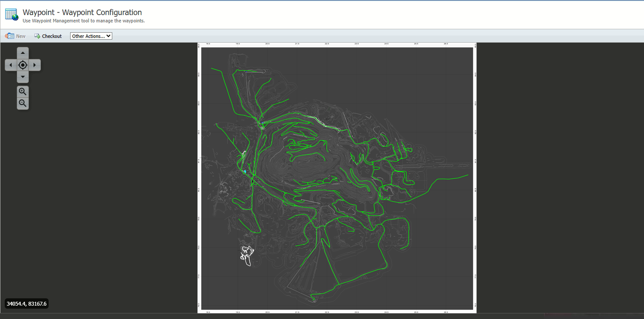Image resolution: width=644 pixels, height=319 pixels.
Task: Pan the map left with the arrow
Action: [x=11, y=65]
